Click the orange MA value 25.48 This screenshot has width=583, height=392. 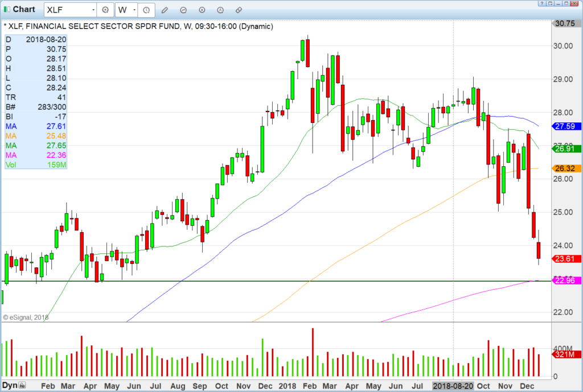(x=56, y=136)
